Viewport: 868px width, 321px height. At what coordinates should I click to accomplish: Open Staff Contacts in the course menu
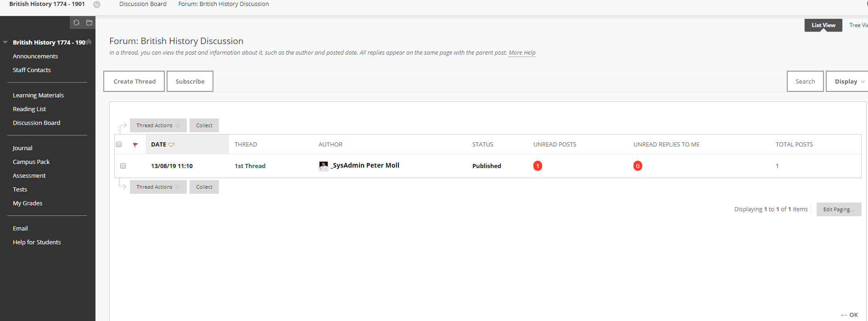pos(32,70)
